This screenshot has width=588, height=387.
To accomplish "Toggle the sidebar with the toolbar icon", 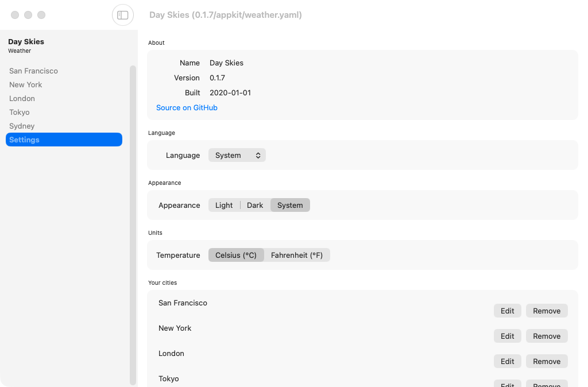I will [x=123, y=15].
